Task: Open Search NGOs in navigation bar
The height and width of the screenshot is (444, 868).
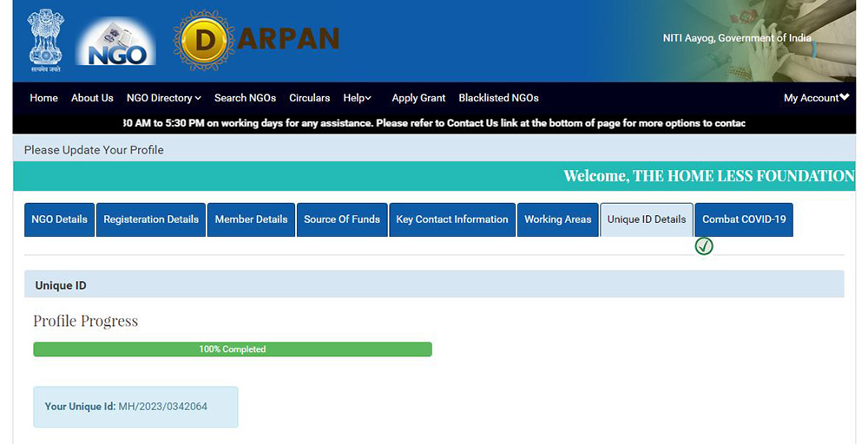Action: [x=246, y=98]
